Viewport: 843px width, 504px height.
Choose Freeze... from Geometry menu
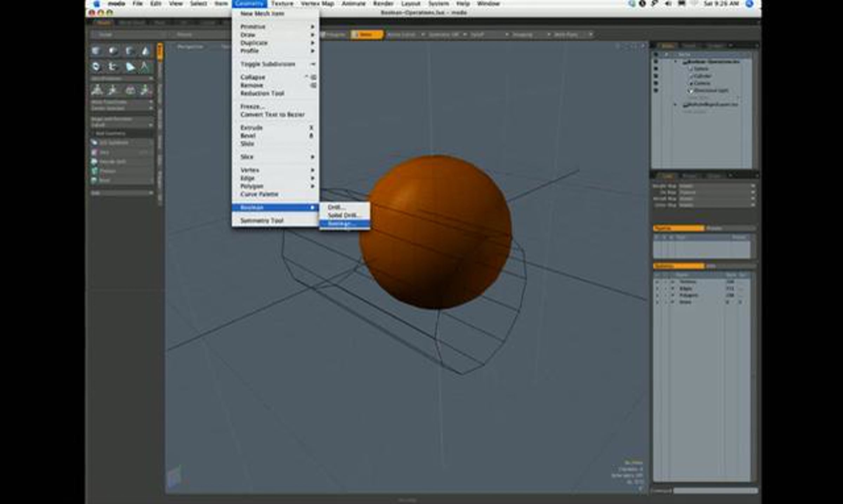tap(275, 106)
